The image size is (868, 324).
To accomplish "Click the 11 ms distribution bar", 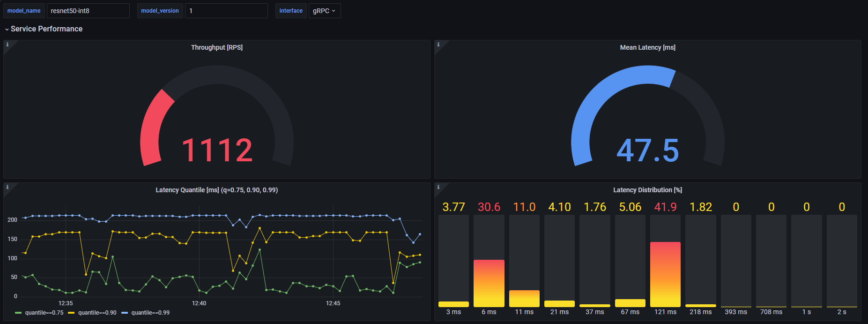I will [x=524, y=298].
